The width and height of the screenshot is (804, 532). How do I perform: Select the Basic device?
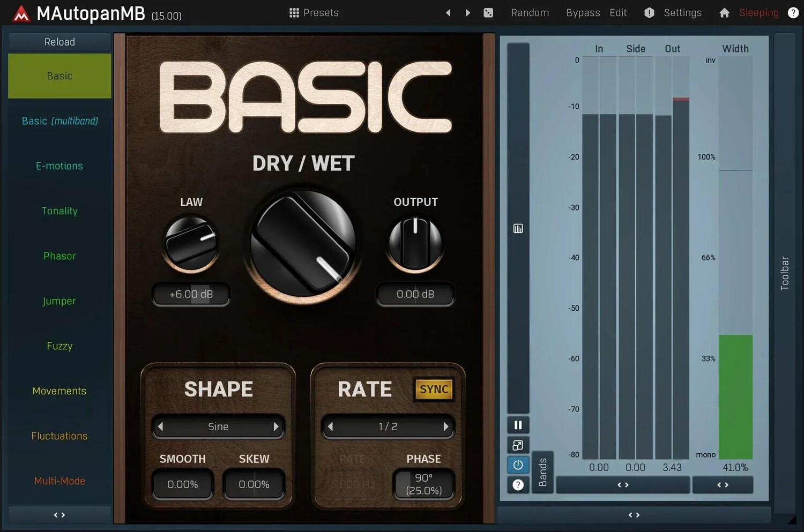(x=59, y=76)
